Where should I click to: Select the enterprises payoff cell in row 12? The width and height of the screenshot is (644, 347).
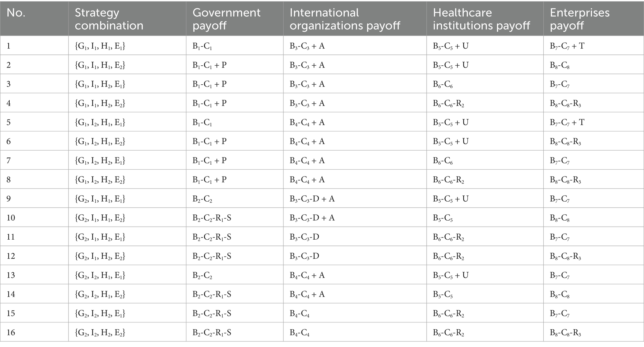point(565,256)
